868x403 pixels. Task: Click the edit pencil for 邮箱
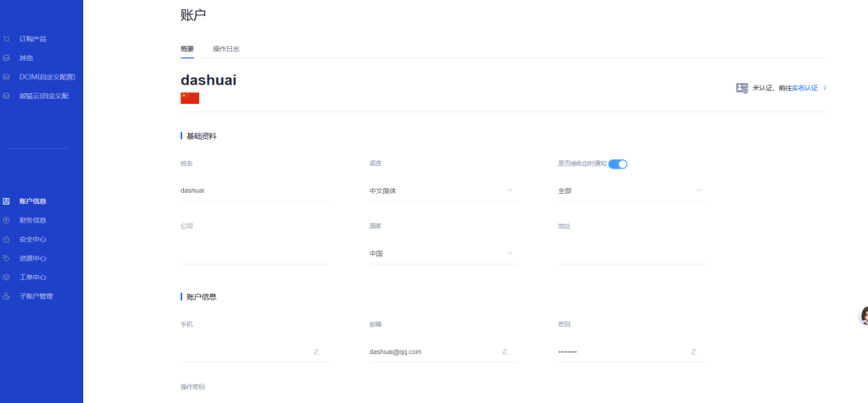pos(505,351)
